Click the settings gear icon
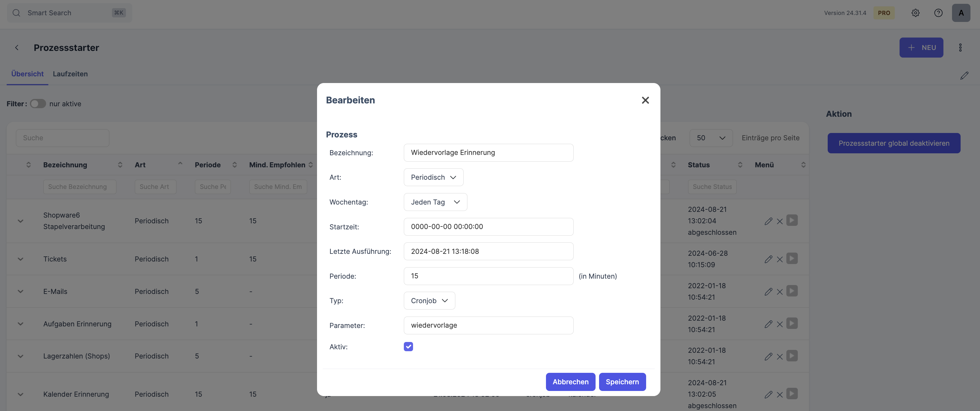This screenshot has height=411, width=980. coord(915,13)
